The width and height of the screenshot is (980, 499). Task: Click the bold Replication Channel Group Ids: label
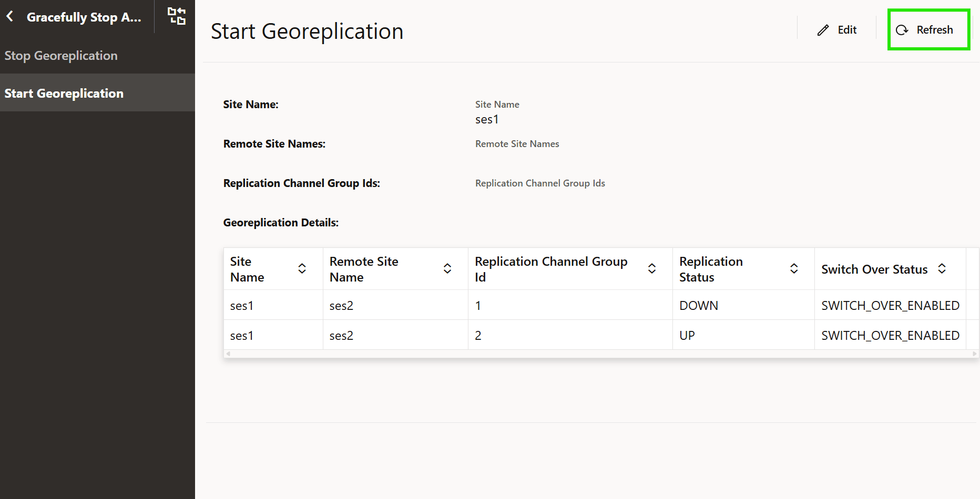(302, 183)
